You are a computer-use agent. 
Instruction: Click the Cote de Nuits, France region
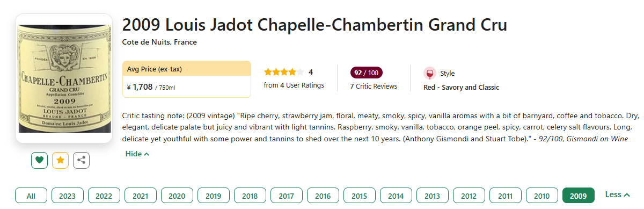159,42
